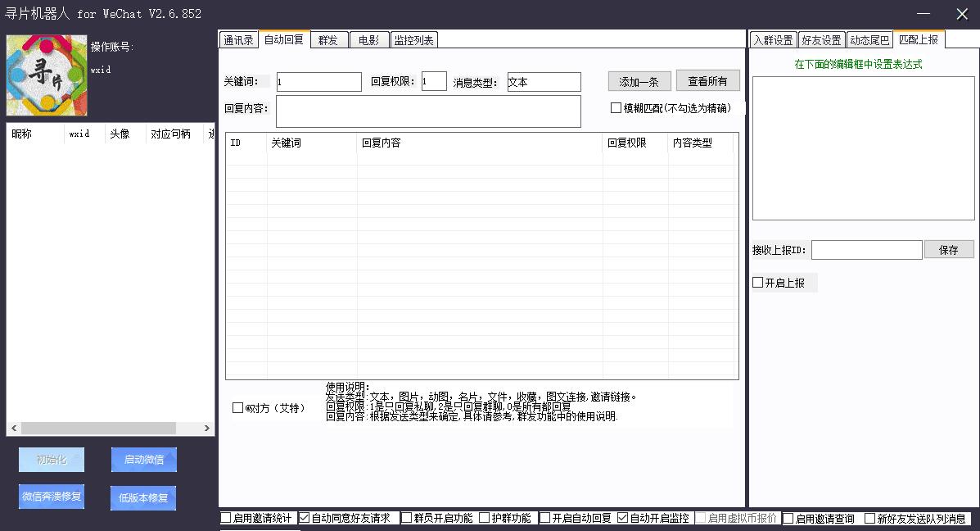Image resolution: width=980 pixels, height=531 pixels.
Task: Select the 监控列表 tab
Action: point(413,40)
